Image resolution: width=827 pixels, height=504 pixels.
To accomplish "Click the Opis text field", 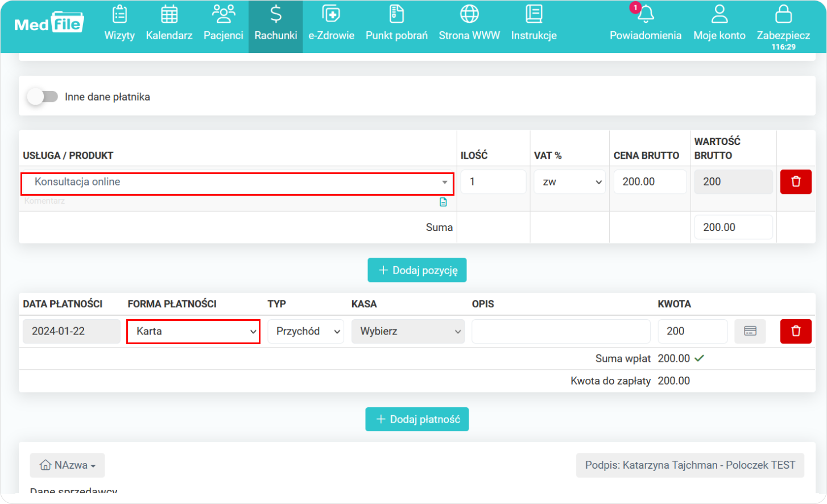I will [561, 332].
